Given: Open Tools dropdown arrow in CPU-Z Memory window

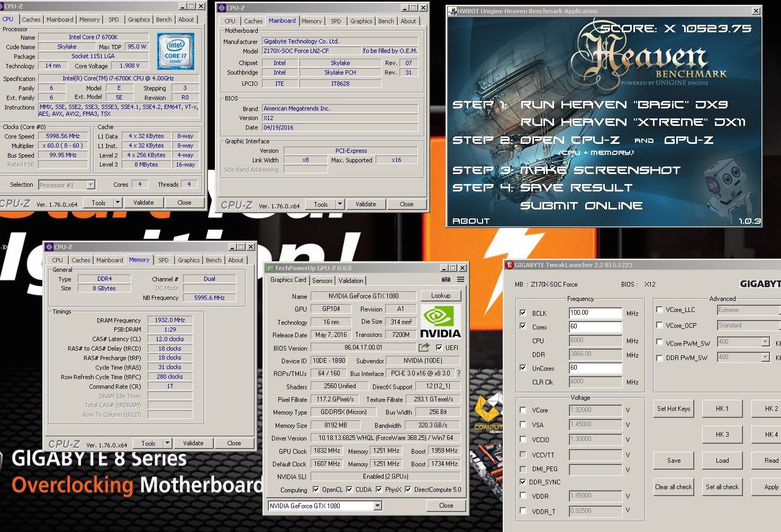Looking at the screenshot, I should coord(167,443).
